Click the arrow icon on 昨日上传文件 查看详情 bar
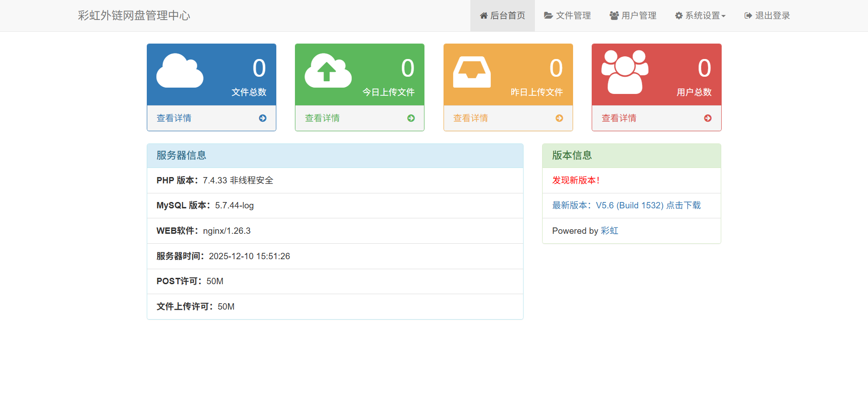 [x=559, y=118]
